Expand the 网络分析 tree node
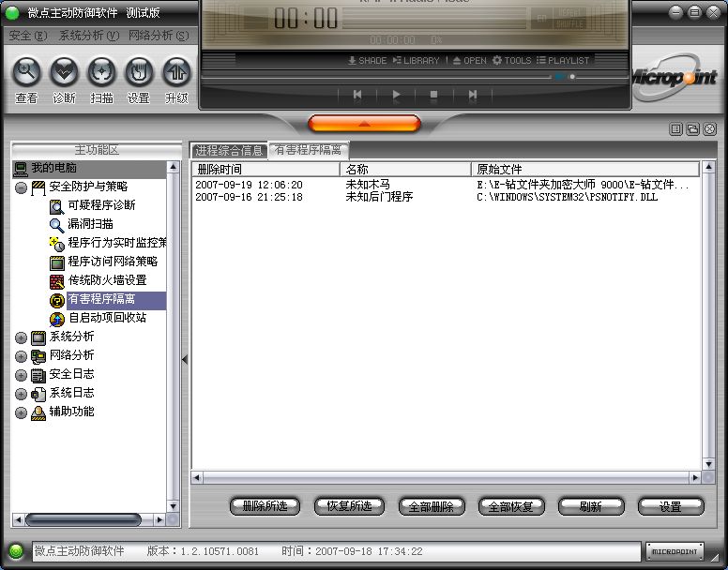The width and height of the screenshot is (728, 570). coord(21,356)
